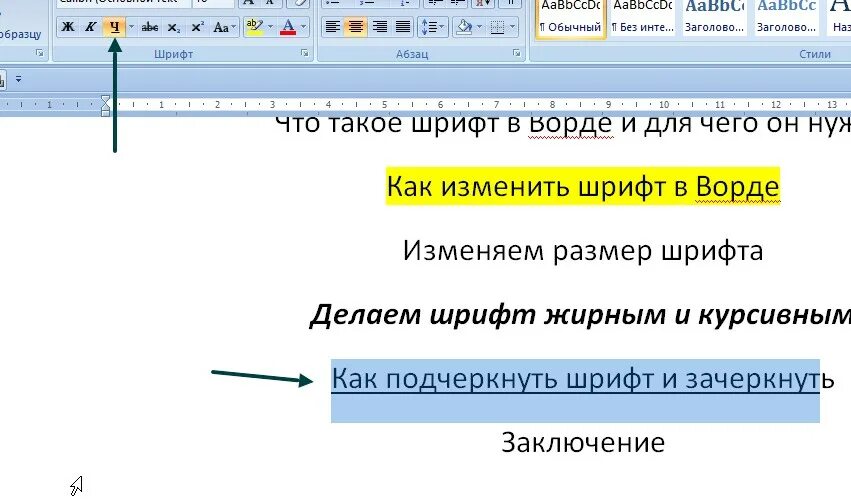This screenshot has width=851, height=504.
Task: Toggle italic formatting with the К button
Action: click(91, 27)
